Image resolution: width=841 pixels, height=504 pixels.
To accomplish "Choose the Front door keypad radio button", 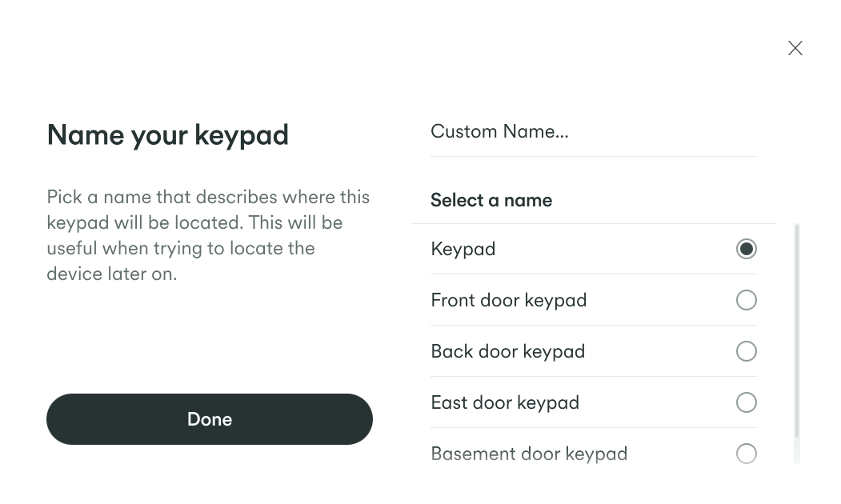I will coord(746,300).
